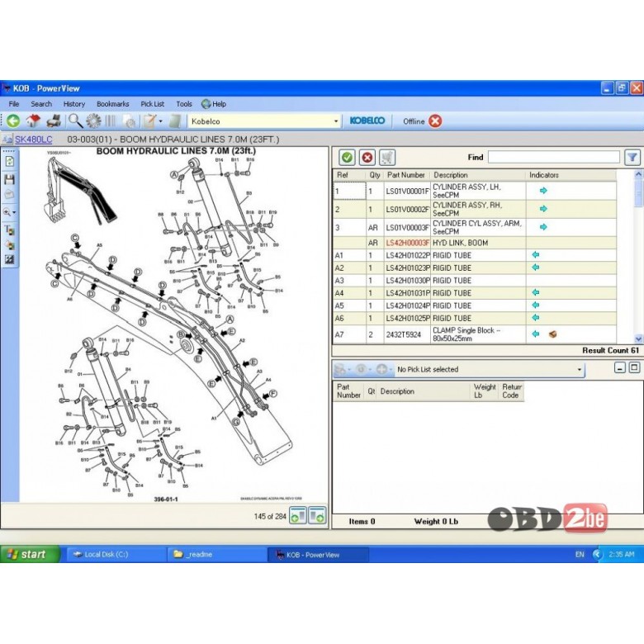The width and height of the screenshot is (644, 644).
Task: Open Search with magnifying glass icon
Action: [75, 121]
